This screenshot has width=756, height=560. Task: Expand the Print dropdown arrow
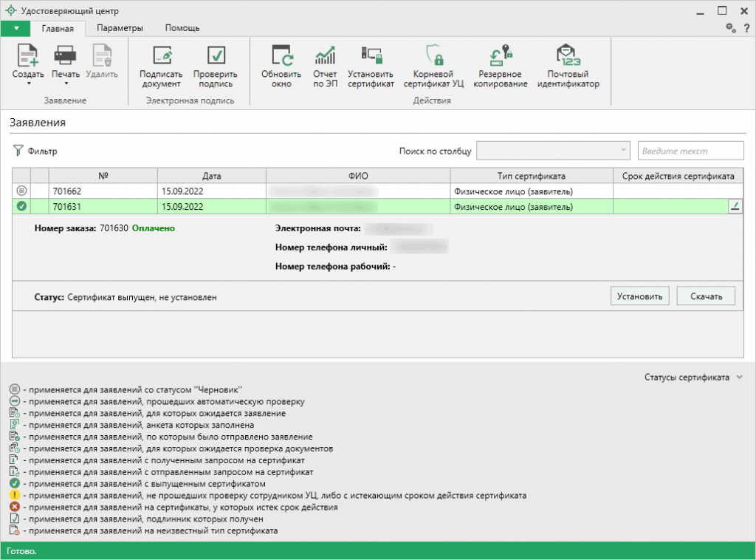[x=66, y=83]
